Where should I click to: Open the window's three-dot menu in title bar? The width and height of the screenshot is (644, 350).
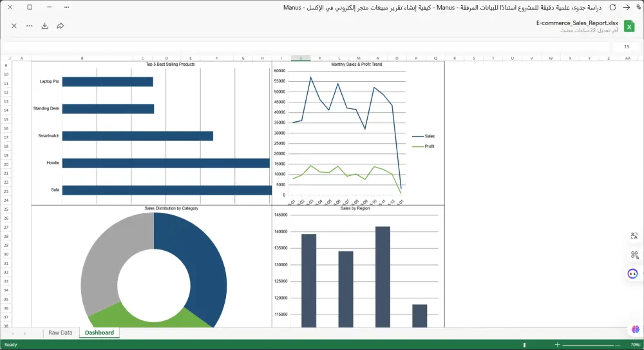pyautogui.click(x=66, y=7)
